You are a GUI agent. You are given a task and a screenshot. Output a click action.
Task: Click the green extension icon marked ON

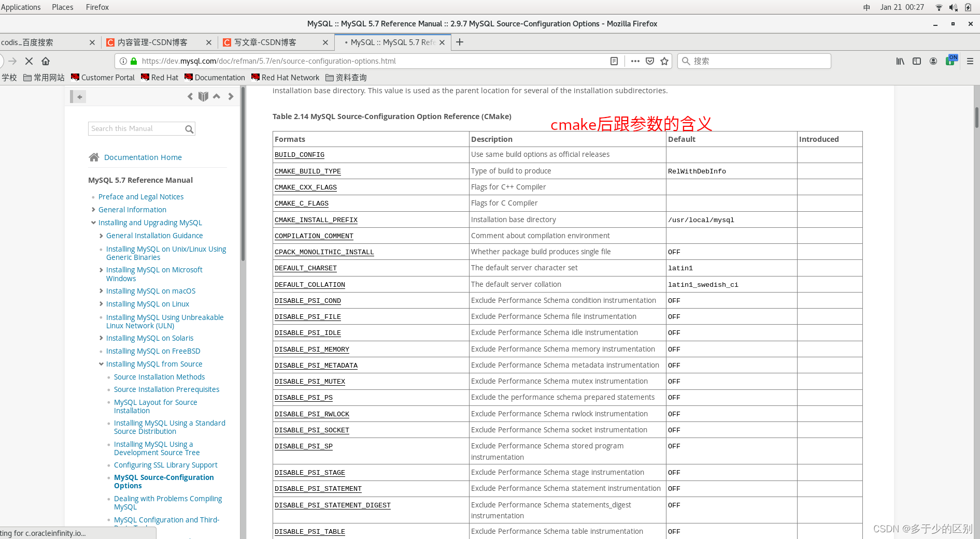point(951,60)
